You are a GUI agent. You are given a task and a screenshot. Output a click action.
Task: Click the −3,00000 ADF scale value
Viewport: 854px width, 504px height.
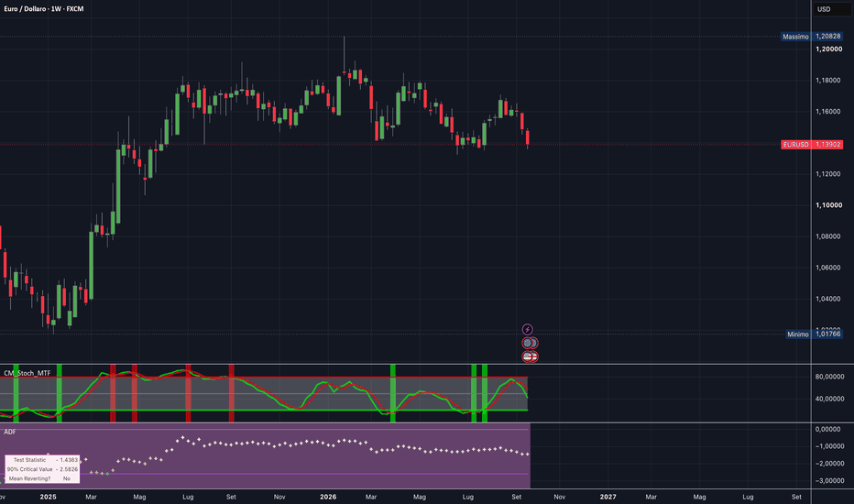click(829, 480)
